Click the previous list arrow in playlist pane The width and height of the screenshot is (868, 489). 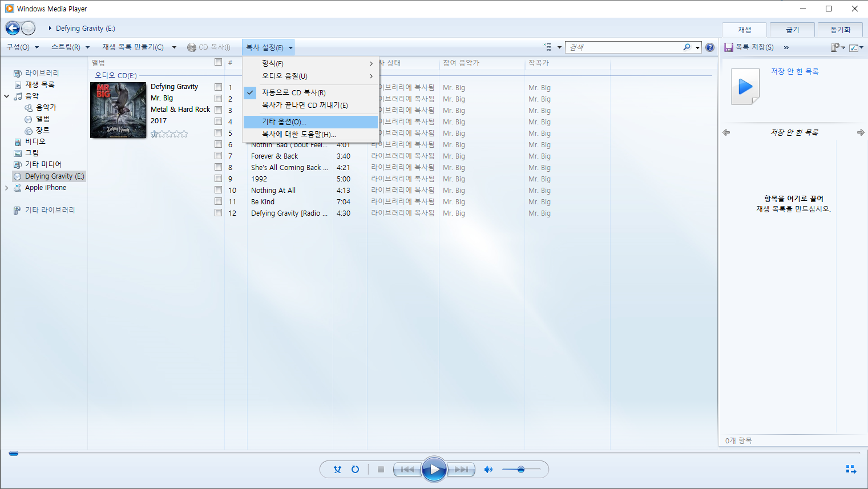pyautogui.click(x=726, y=132)
